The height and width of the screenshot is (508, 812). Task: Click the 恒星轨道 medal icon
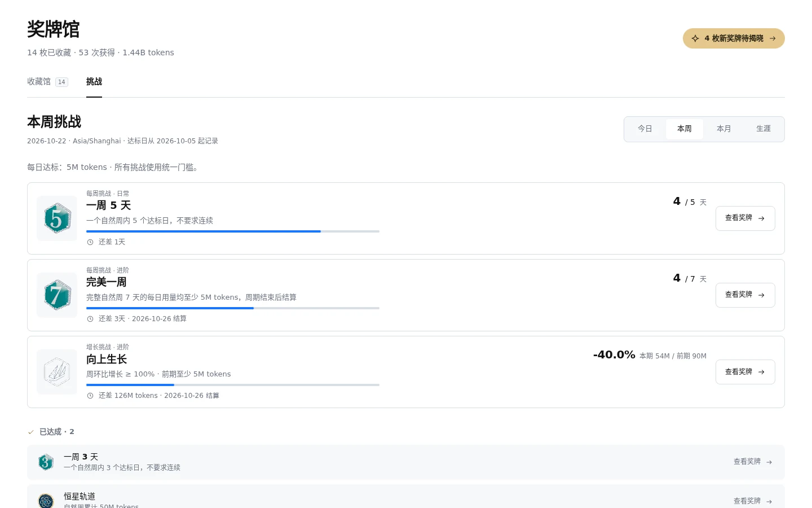46,501
